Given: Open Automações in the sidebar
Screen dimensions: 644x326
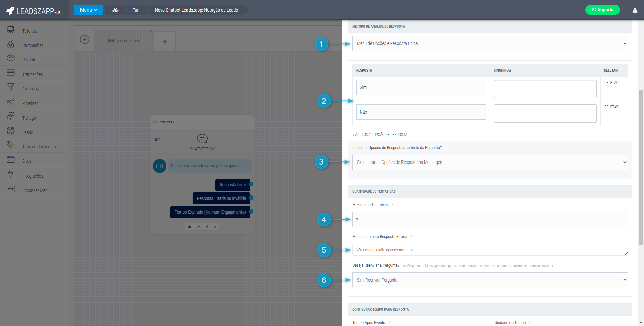Looking at the screenshot, I should click(x=33, y=89).
